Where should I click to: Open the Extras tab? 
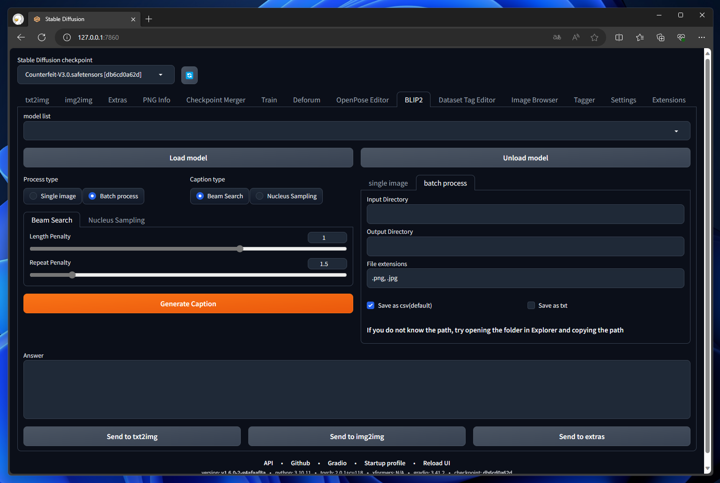point(118,100)
